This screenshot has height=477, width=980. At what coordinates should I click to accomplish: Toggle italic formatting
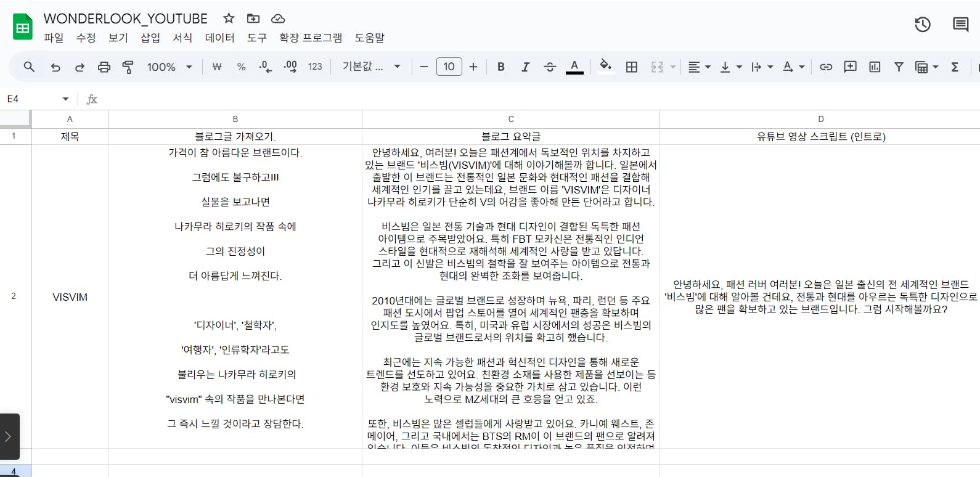pos(525,67)
